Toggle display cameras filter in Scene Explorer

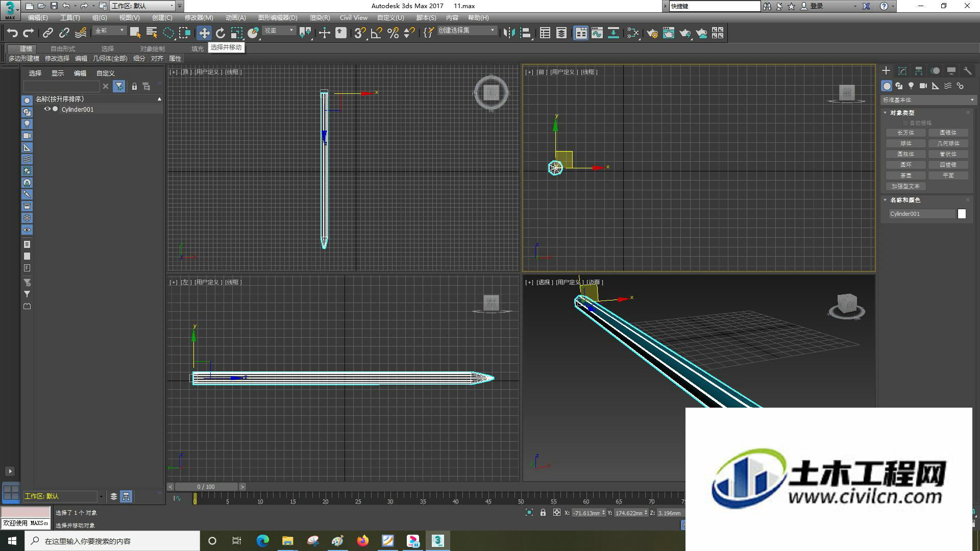(x=27, y=136)
